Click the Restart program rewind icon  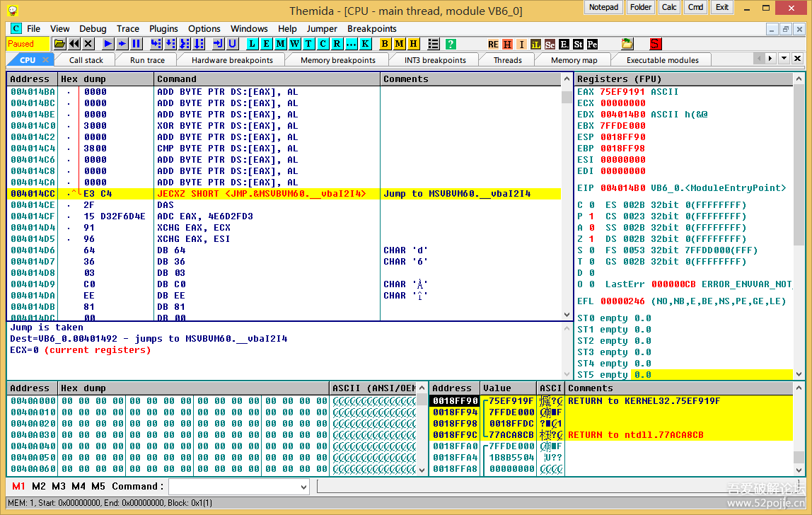click(x=74, y=44)
